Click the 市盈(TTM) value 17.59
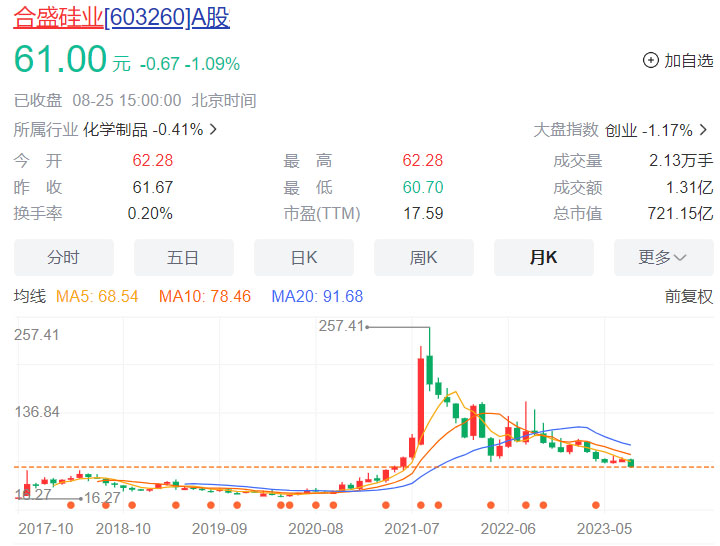This screenshot has width=720, height=546. 423,213
